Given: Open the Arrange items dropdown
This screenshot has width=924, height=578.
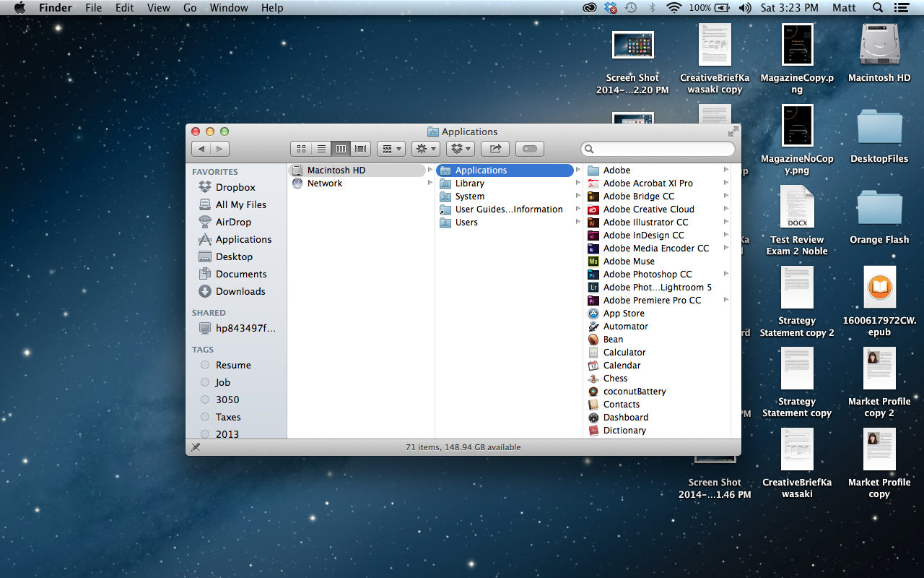Looking at the screenshot, I should click(391, 149).
